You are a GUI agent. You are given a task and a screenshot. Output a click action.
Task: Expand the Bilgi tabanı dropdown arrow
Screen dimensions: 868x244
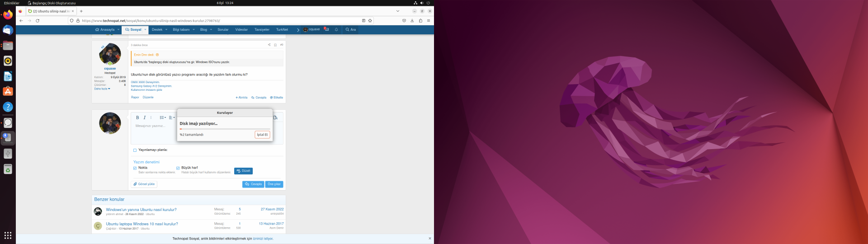click(x=193, y=29)
